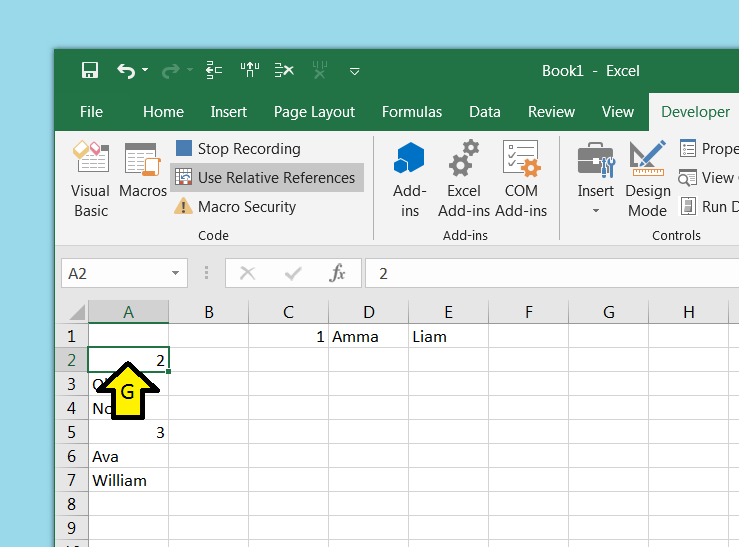Open COM Add-ins dialog
The width and height of the screenshot is (739, 547).
click(521, 178)
